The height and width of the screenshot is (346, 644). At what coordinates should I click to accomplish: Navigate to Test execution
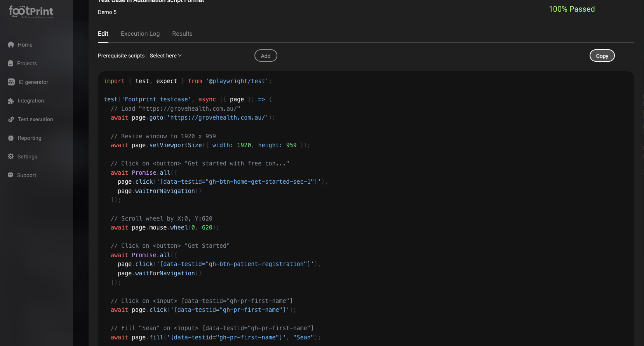coord(35,119)
